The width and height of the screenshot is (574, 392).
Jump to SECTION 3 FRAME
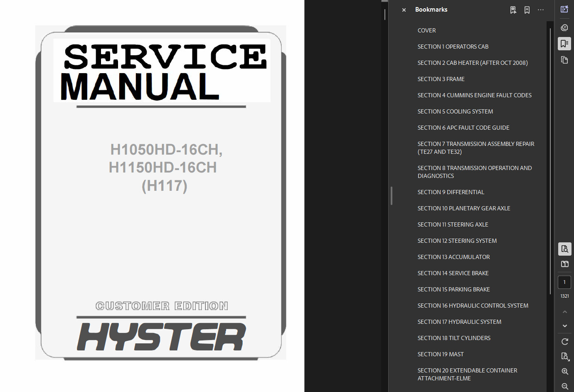coord(441,79)
